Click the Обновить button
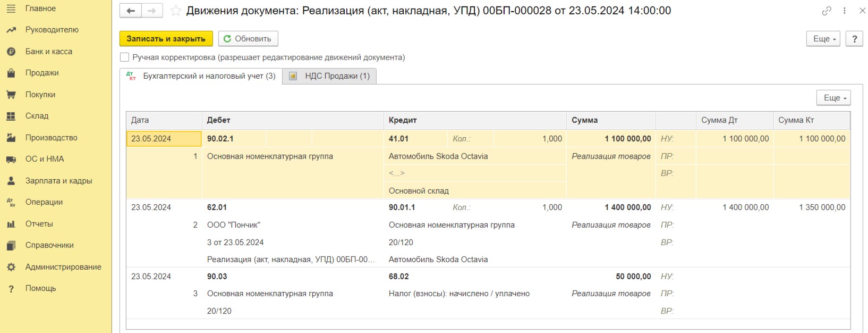This screenshot has height=333, width=868. (x=248, y=39)
